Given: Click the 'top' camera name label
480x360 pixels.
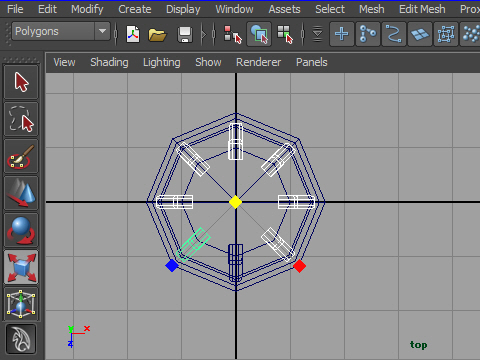Looking at the screenshot, I should tap(418, 345).
